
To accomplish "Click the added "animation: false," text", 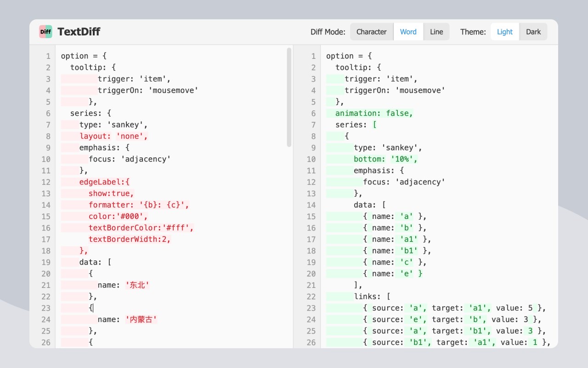I will click(374, 114).
